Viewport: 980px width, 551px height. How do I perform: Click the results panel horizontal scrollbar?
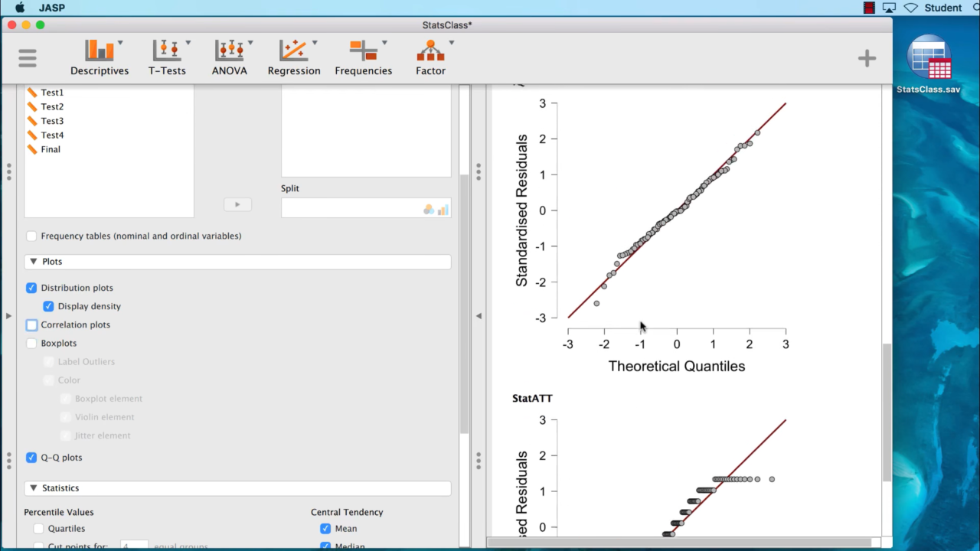coord(679,543)
